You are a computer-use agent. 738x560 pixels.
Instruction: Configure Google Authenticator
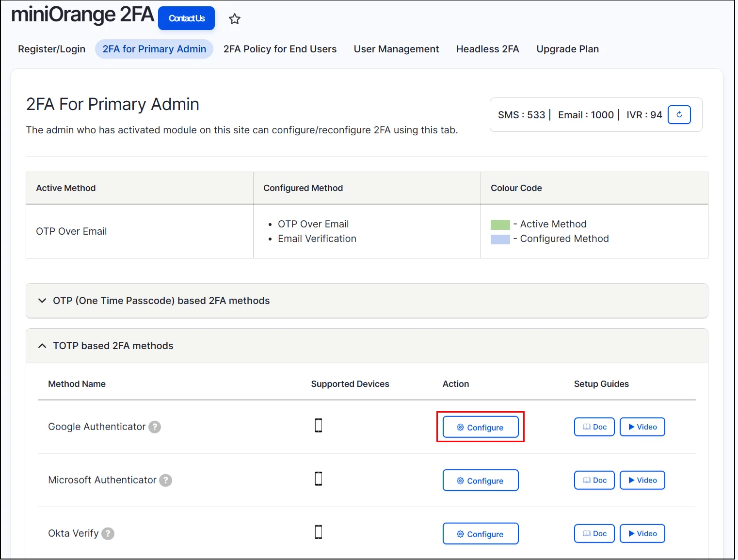(x=481, y=427)
